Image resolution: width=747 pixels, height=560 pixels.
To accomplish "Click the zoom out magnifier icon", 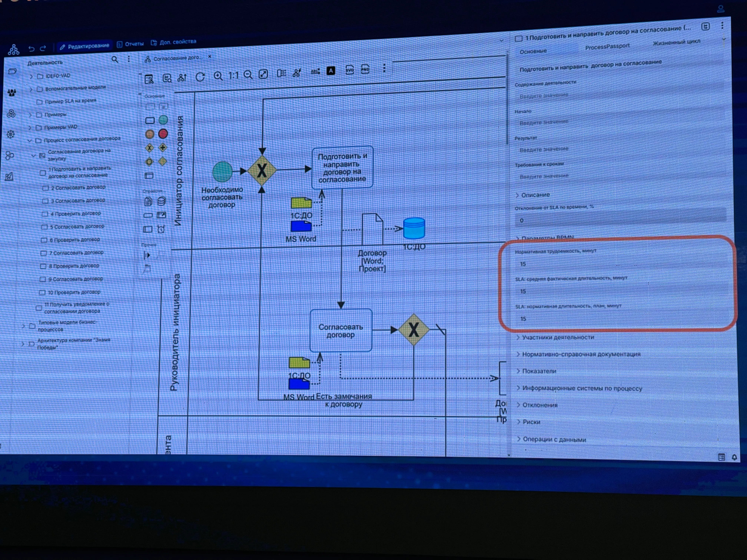I will click(248, 75).
